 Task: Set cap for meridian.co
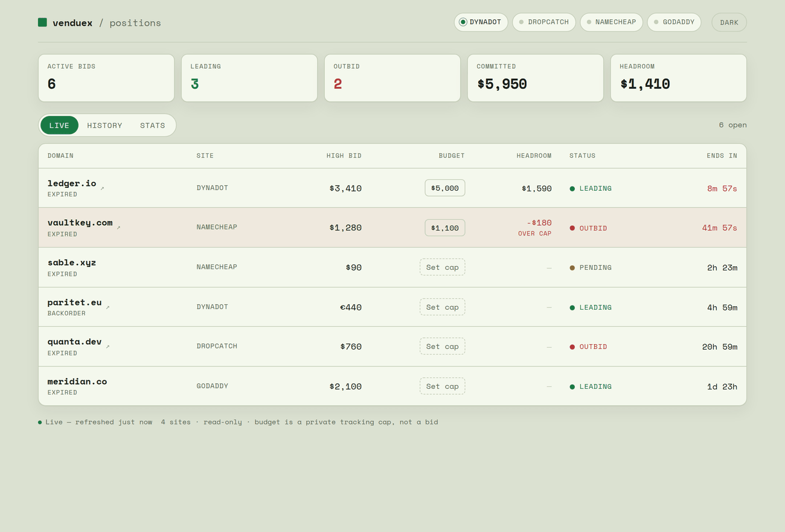pos(442,386)
